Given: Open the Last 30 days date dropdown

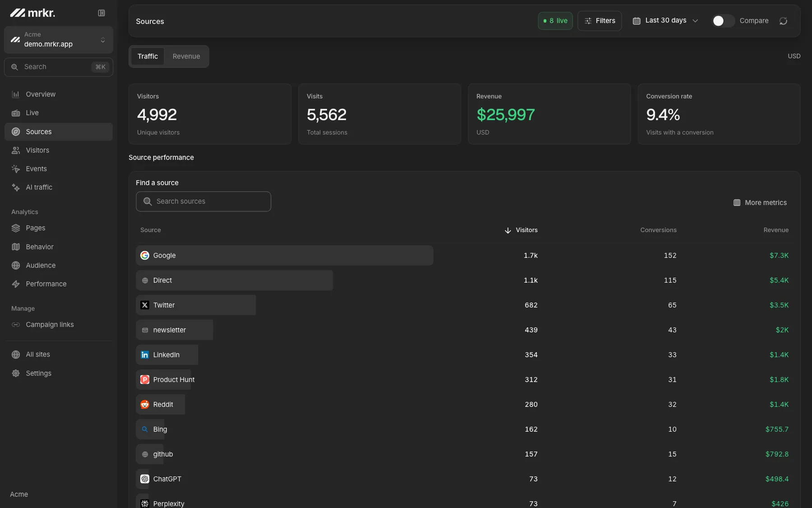Looking at the screenshot, I should click(x=665, y=21).
